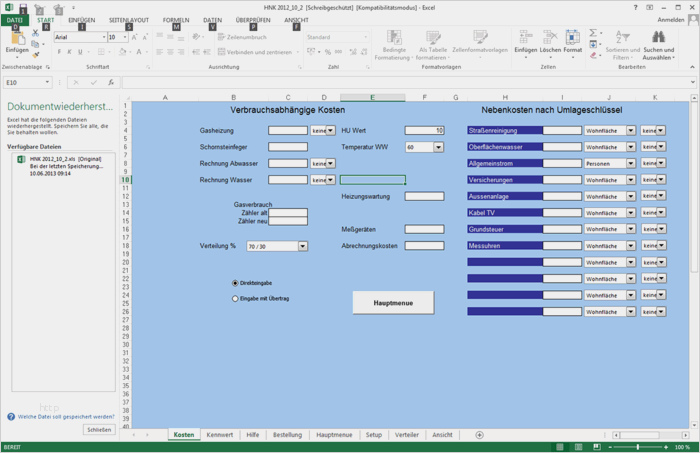
Task: Expand the Temperatur WW dropdown
Action: 438,147
